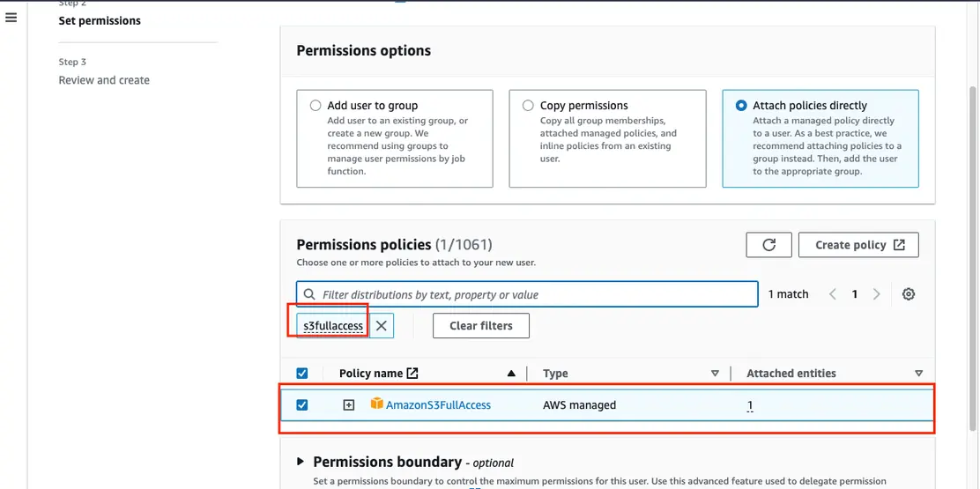Click the refresh policies icon button
Viewport: 980px width, 489px height.
(x=768, y=245)
